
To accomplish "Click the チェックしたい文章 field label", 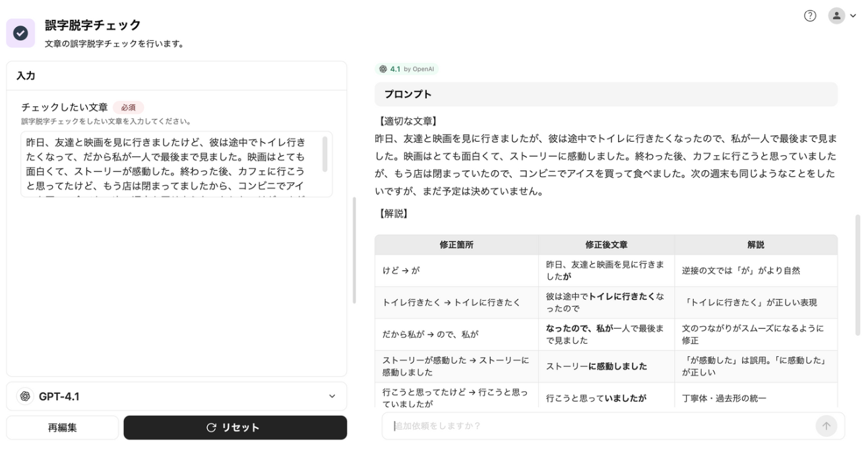I will 64,107.
